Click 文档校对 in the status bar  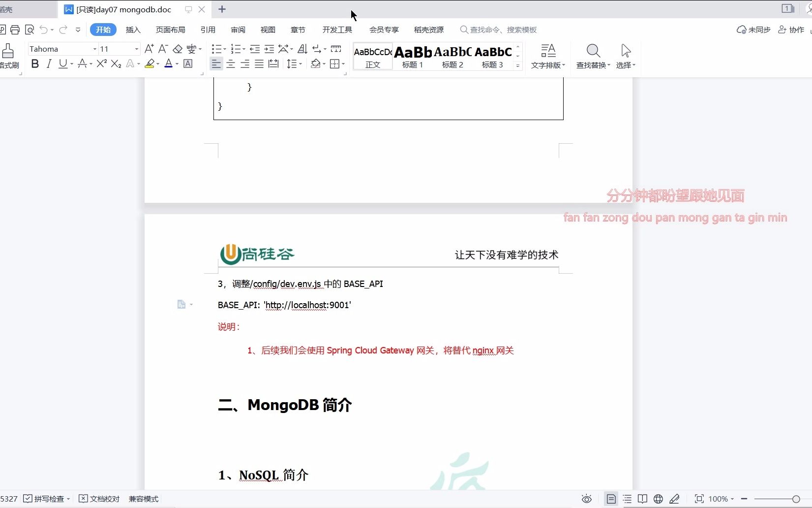tap(99, 499)
